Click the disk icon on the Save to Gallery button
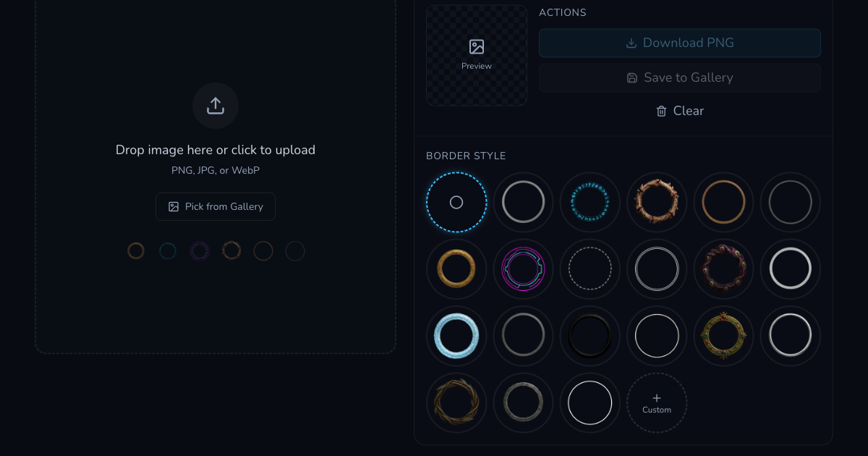The width and height of the screenshot is (868, 456). pos(633,77)
